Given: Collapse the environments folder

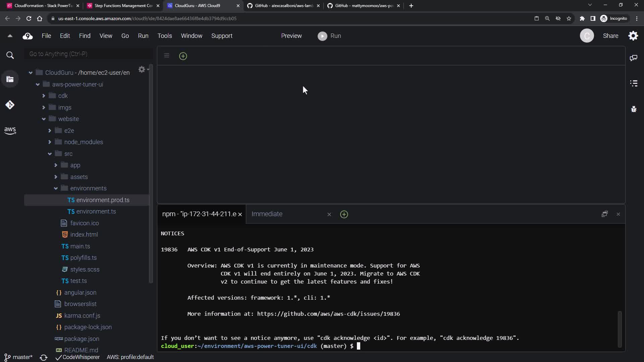Looking at the screenshot, I should [56, 188].
